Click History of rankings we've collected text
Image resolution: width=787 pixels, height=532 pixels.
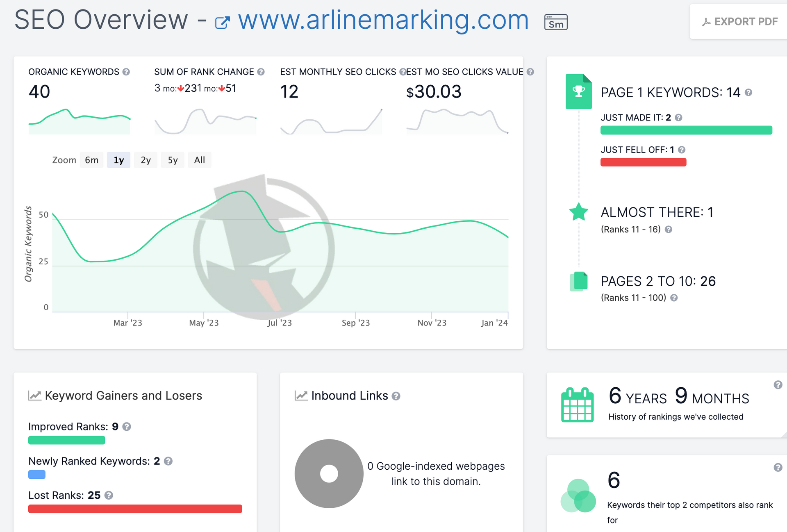676,417
